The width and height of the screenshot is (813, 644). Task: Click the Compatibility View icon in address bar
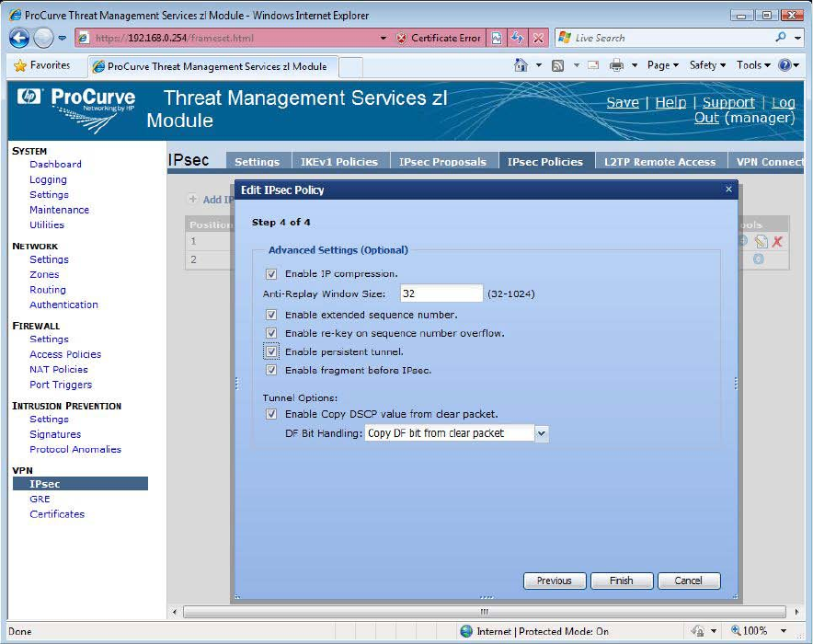[x=497, y=38]
